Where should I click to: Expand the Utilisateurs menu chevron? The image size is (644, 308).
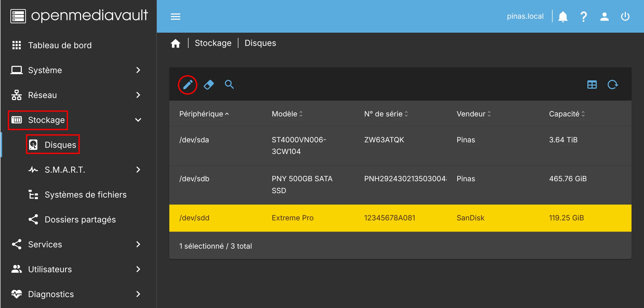coord(138,269)
